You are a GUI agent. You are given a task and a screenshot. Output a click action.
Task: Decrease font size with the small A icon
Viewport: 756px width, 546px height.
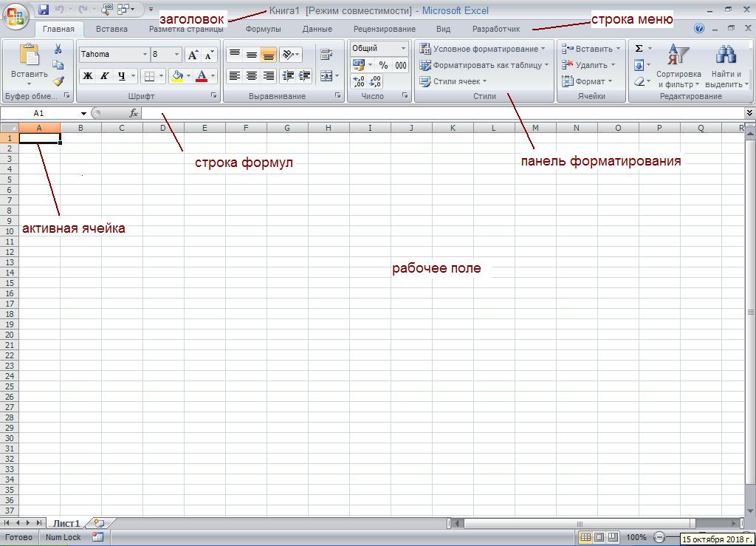pos(209,55)
